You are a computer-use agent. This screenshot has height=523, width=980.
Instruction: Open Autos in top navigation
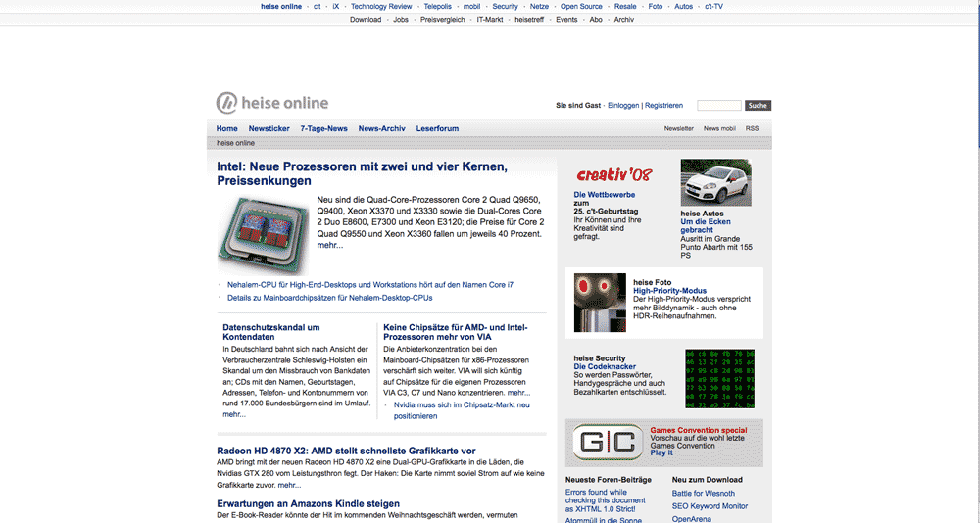coord(684,6)
